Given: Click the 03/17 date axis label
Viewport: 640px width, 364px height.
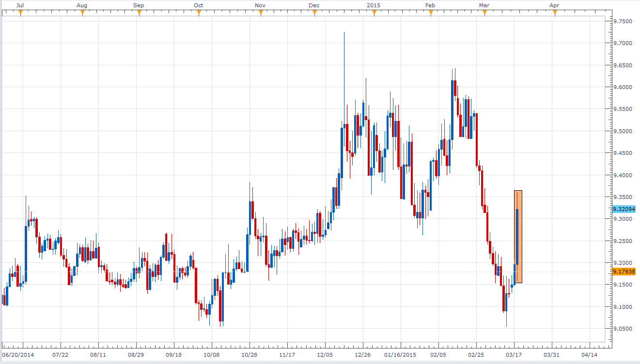Looking at the screenshot, I should click(515, 355).
